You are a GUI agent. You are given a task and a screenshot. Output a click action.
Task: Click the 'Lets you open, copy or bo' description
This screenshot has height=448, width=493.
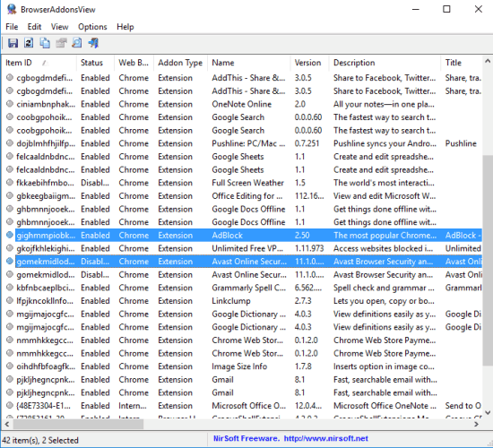click(x=384, y=301)
